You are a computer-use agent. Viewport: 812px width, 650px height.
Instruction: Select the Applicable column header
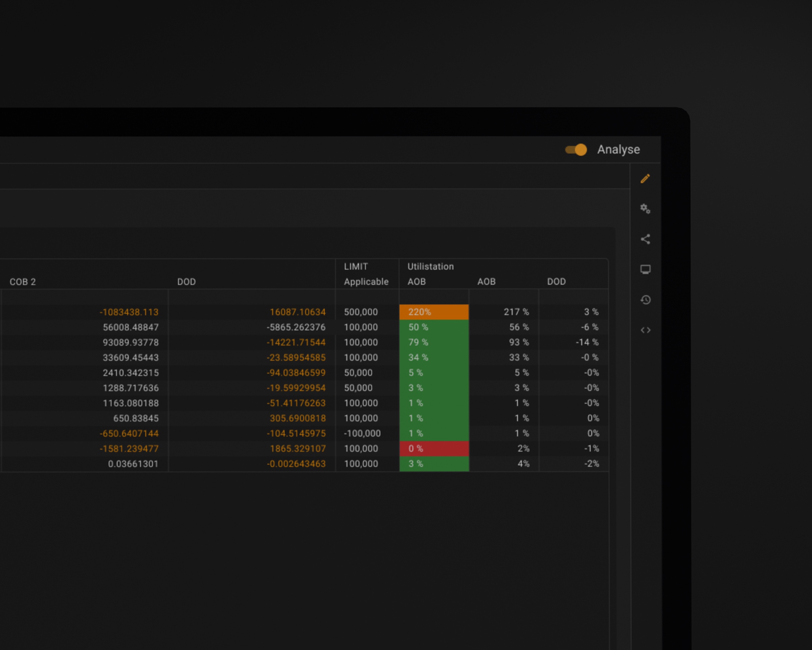(366, 282)
